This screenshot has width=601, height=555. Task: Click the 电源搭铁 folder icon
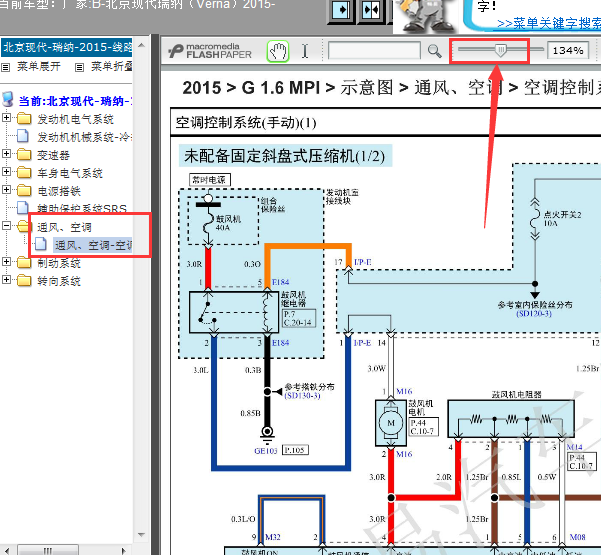pos(24,190)
